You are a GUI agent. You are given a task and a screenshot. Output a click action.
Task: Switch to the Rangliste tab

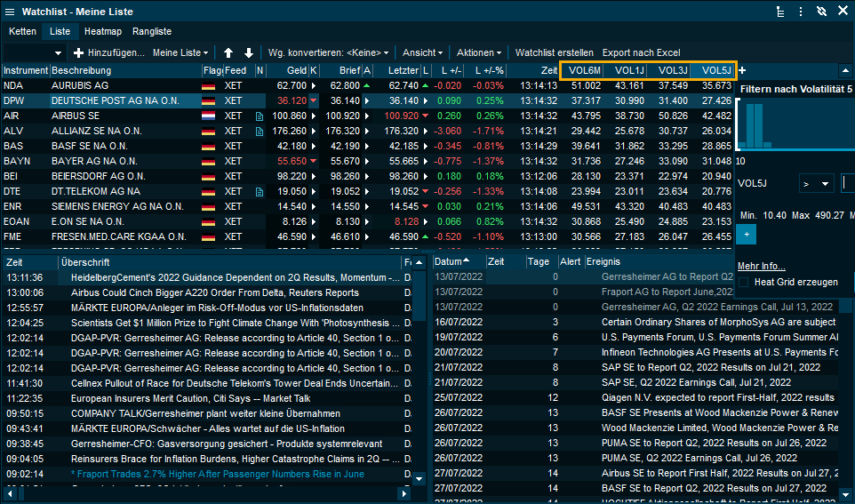pos(152,31)
